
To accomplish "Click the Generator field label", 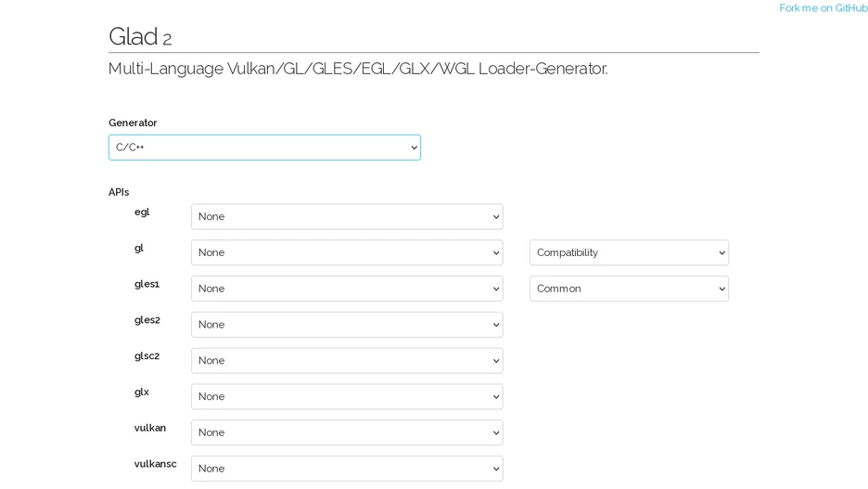I will (133, 122).
